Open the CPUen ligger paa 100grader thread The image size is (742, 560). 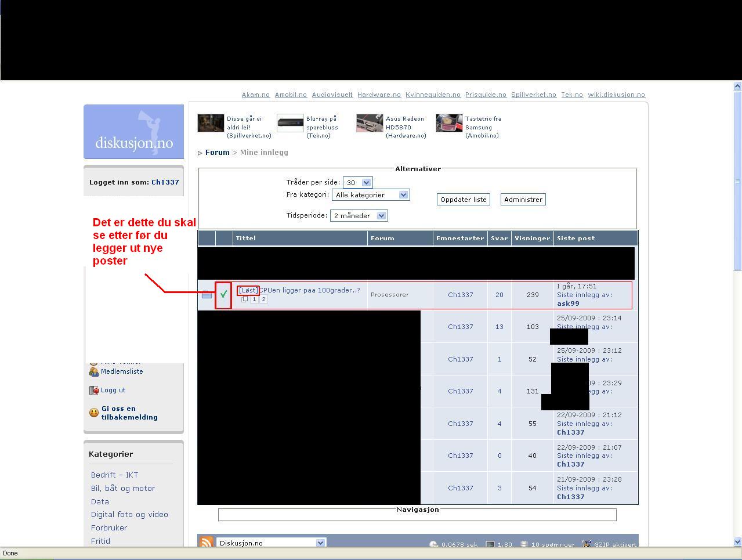tap(309, 290)
